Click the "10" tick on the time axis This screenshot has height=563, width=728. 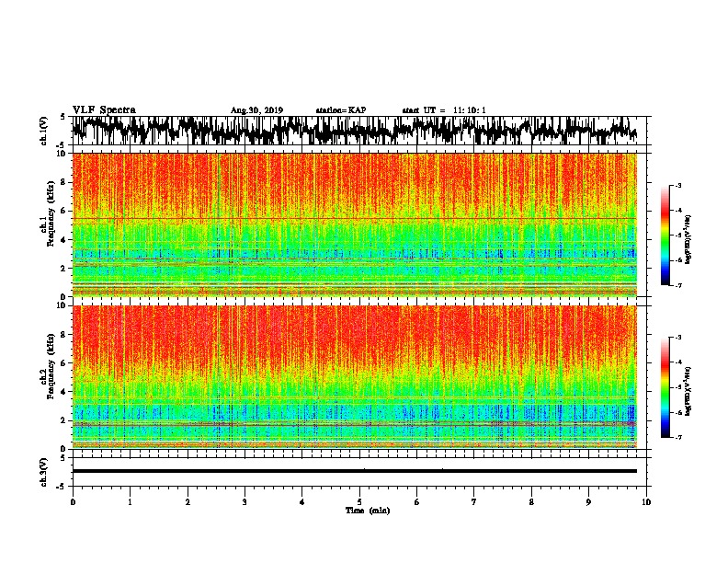(x=646, y=502)
